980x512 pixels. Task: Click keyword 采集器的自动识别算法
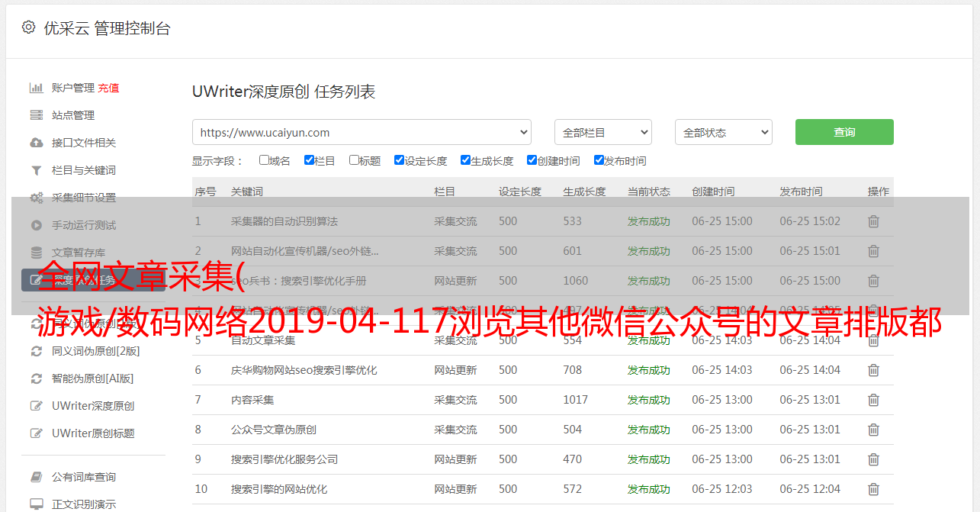coord(284,221)
